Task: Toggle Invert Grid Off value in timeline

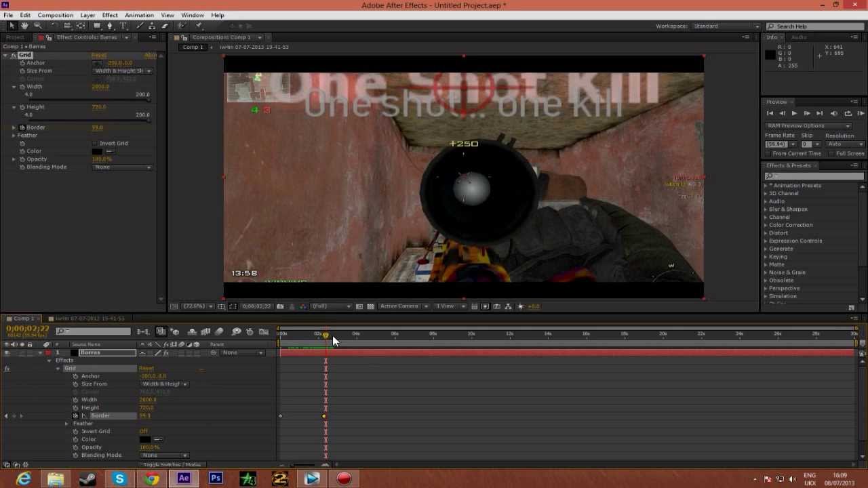Action: [144, 432]
